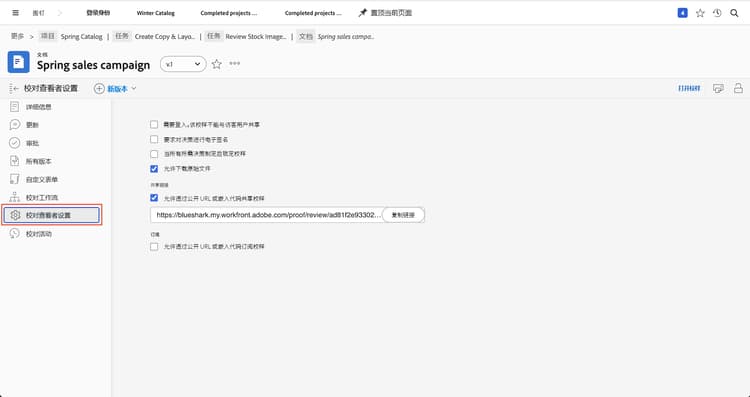
Task: Click the blue document icon beside title
Action: pos(19,62)
